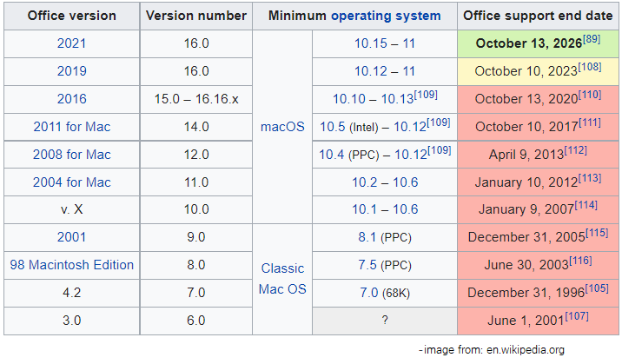Click the '10.12 – 11' OS link
Viewport: 622px width, 364px height.
click(384, 71)
